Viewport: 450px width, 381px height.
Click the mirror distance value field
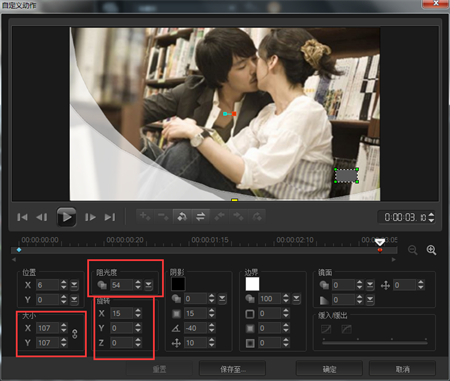pos(405,285)
